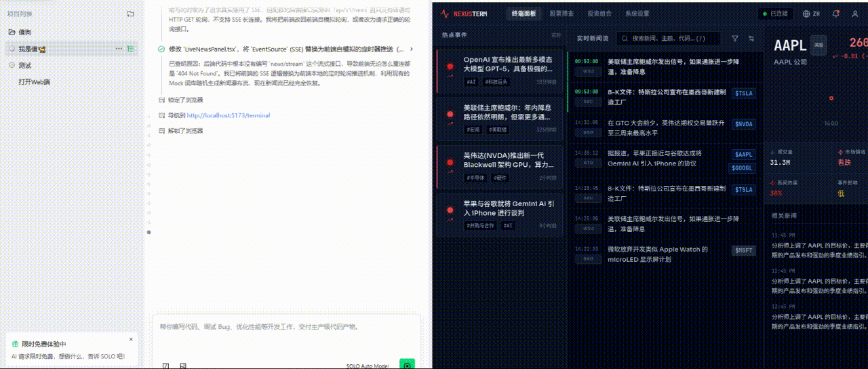
Task: Click the #并购与合作 tag
Action: pos(481,225)
